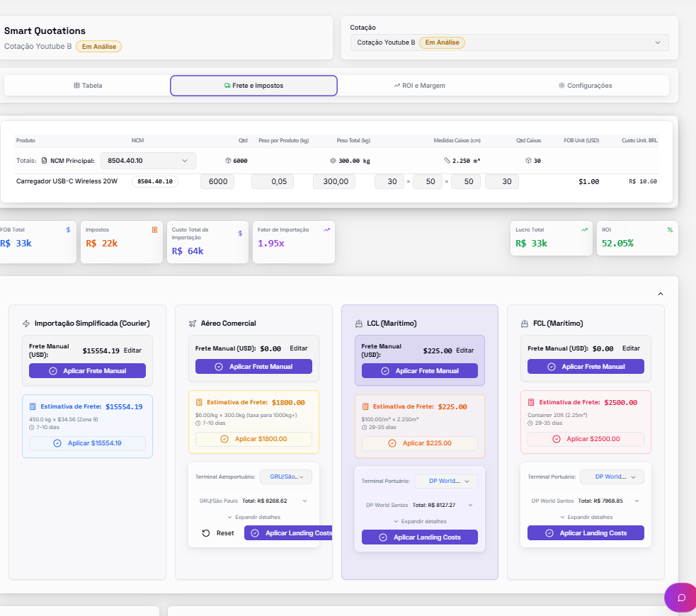Apply the $1800.00 air freight estimate
Screen dimensions: 696x616
[253, 439]
